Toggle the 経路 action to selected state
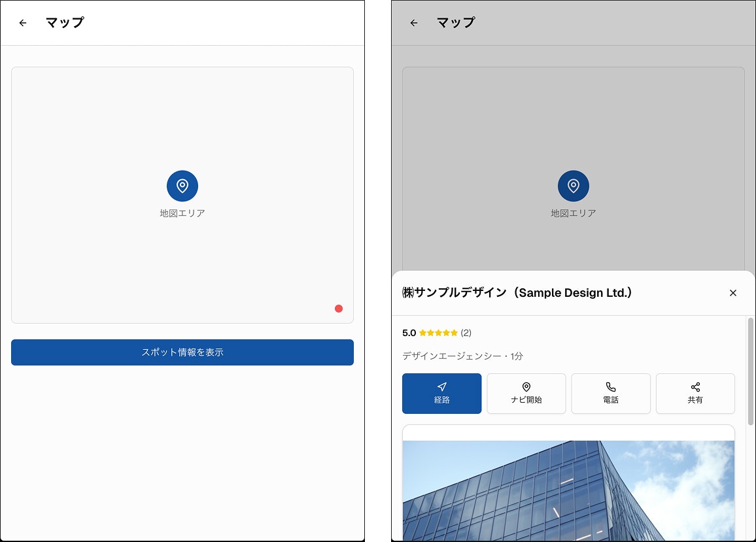Image resolution: width=756 pixels, height=542 pixels. 441,393
